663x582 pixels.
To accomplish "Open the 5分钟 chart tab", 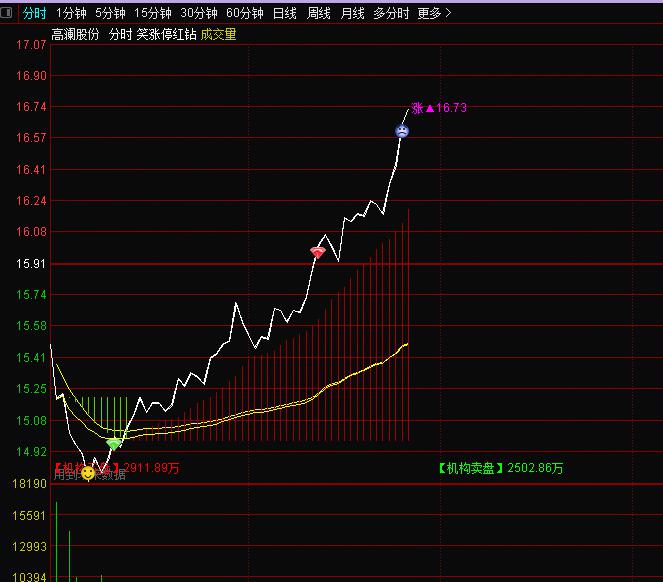I will [110, 14].
